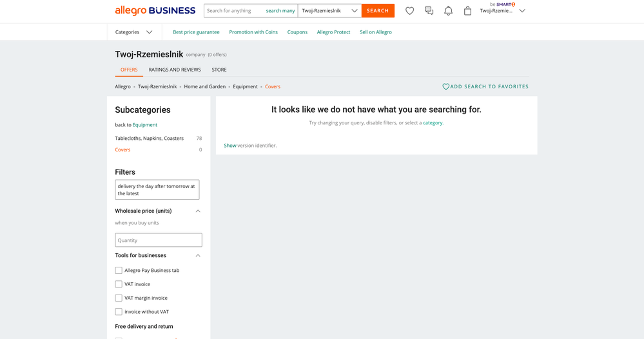Viewport: 644px width, 339px height.
Task: Expand the Categories dropdown
Action: 134,32
